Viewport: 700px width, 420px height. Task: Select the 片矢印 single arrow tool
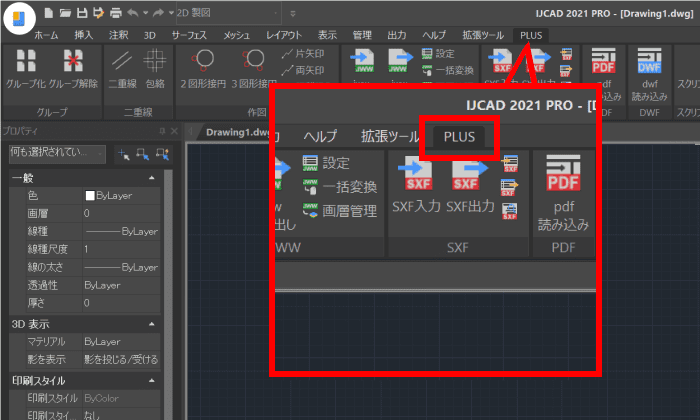click(x=303, y=54)
